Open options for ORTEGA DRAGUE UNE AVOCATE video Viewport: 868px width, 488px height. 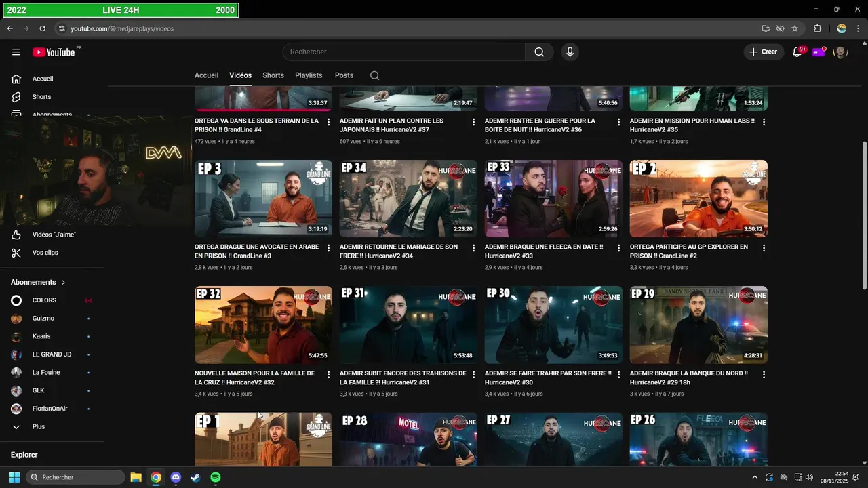point(329,248)
